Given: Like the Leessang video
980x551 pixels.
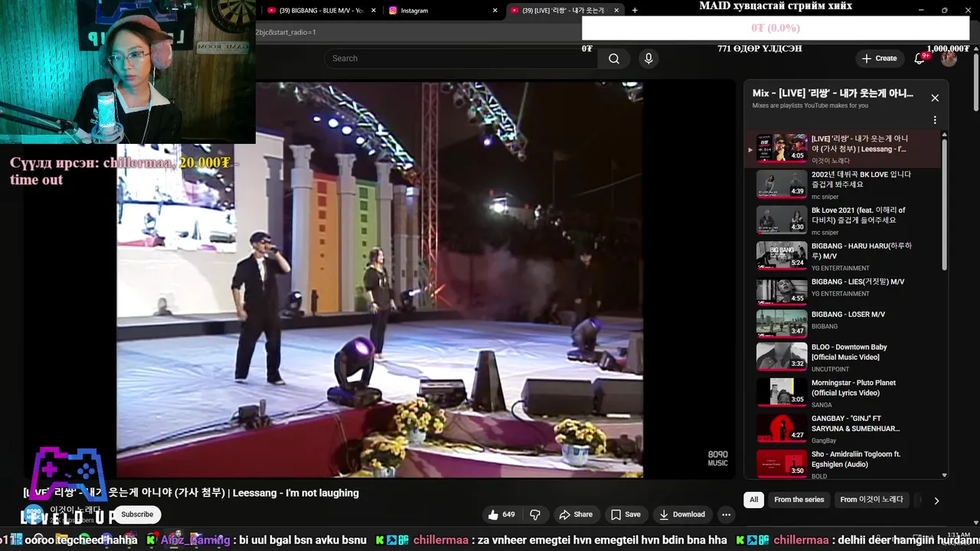Looking at the screenshot, I should [502, 514].
